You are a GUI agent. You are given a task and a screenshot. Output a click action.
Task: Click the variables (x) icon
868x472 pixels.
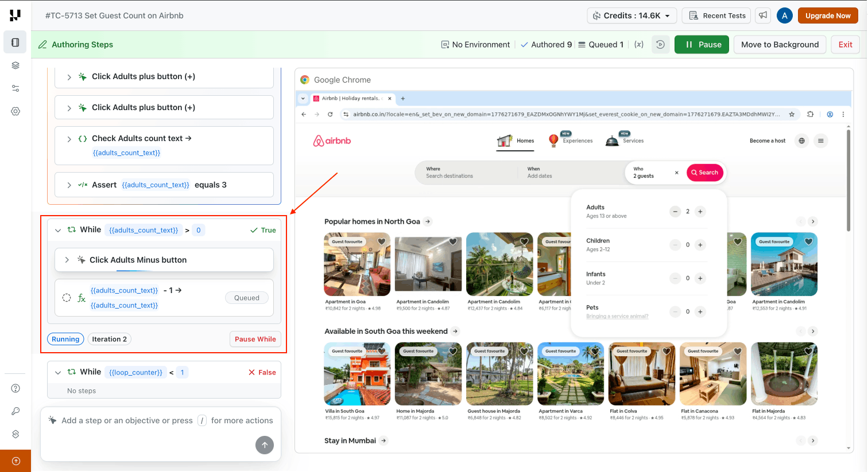[x=638, y=44]
